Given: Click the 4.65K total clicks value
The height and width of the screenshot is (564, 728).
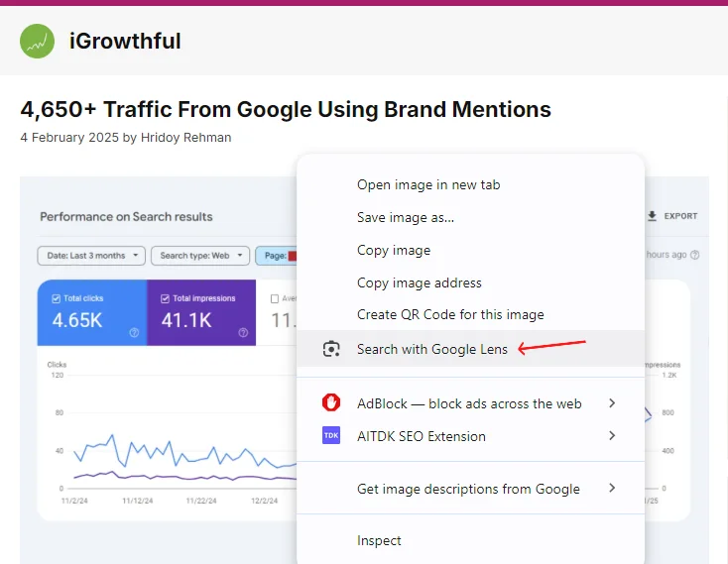Looking at the screenshot, I should 77,320.
